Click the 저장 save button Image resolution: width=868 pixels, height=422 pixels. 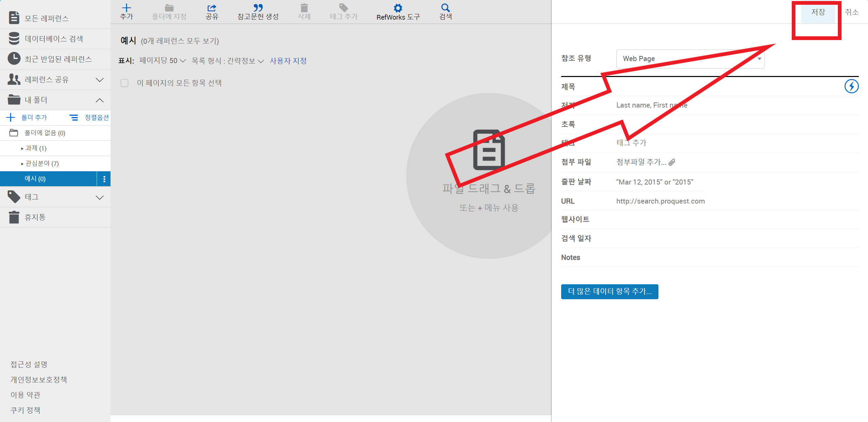[x=817, y=13]
